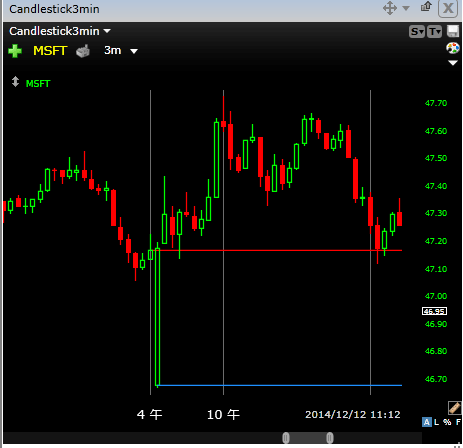The image size is (463, 448).
Task: Click the move crosshair icon in title bar
Action: coord(390,8)
